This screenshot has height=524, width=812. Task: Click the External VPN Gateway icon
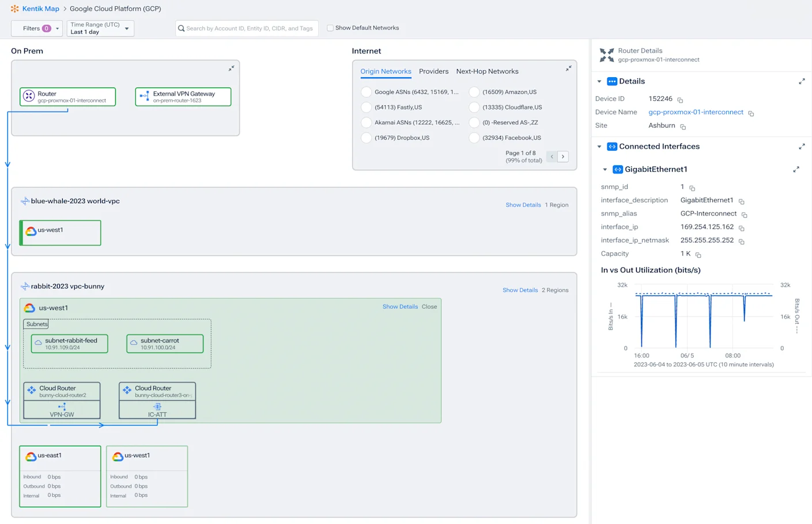pyautogui.click(x=145, y=96)
